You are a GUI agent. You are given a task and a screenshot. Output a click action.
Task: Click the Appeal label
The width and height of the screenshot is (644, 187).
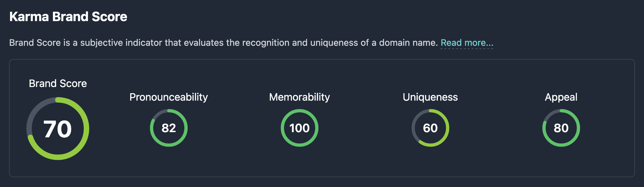[x=561, y=97]
